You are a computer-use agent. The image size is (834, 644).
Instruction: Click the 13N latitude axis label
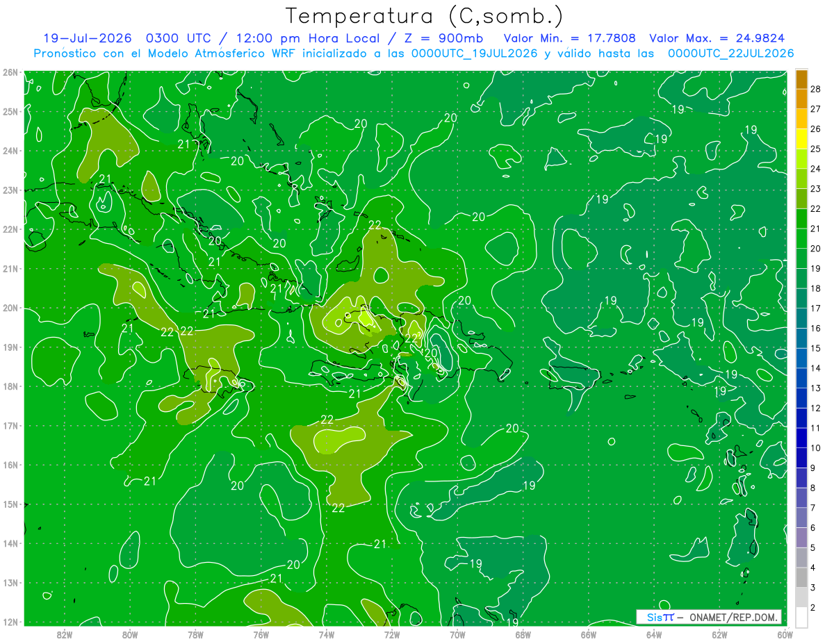tap(10, 583)
